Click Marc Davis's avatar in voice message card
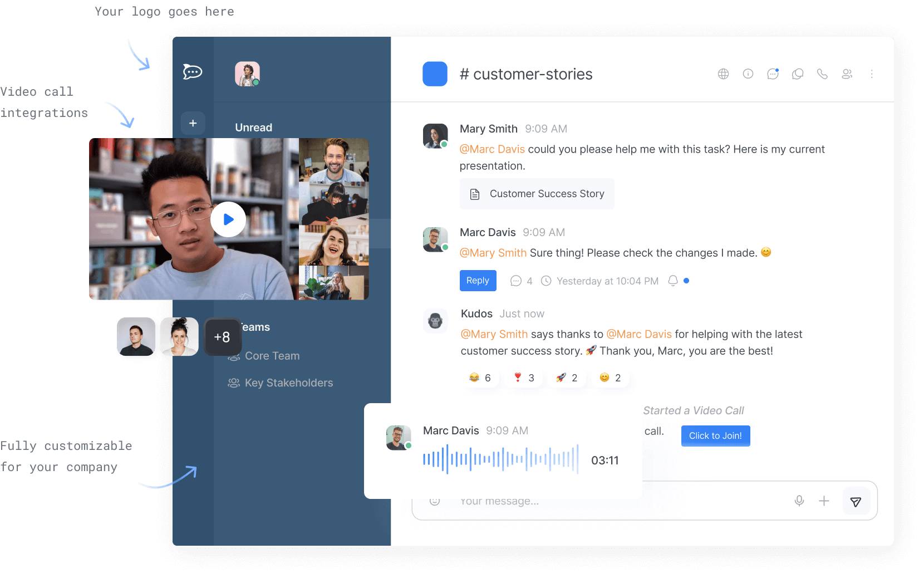The height and width of the screenshot is (578, 924). [x=399, y=438]
